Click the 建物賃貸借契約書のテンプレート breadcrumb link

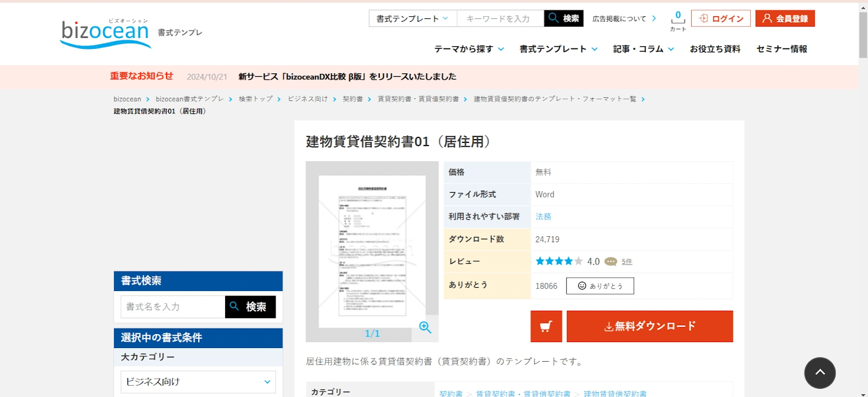coord(555,99)
